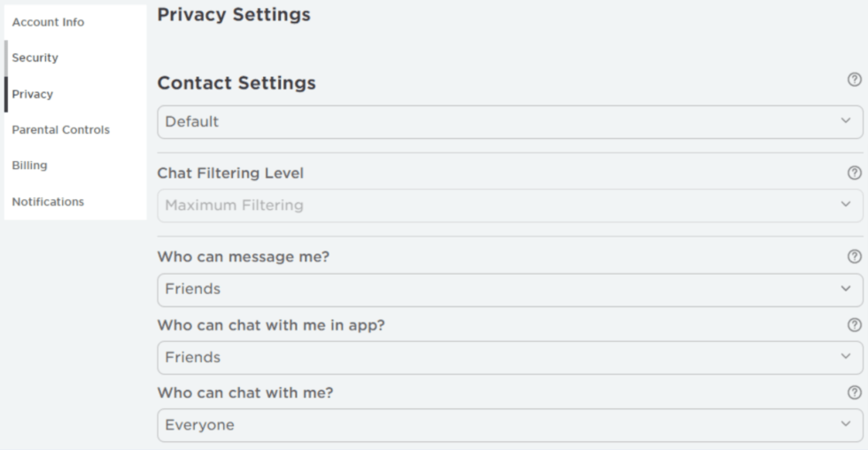This screenshot has height=450, width=868.
Task: Click help icon beside Contact Settings
Action: tap(854, 81)
